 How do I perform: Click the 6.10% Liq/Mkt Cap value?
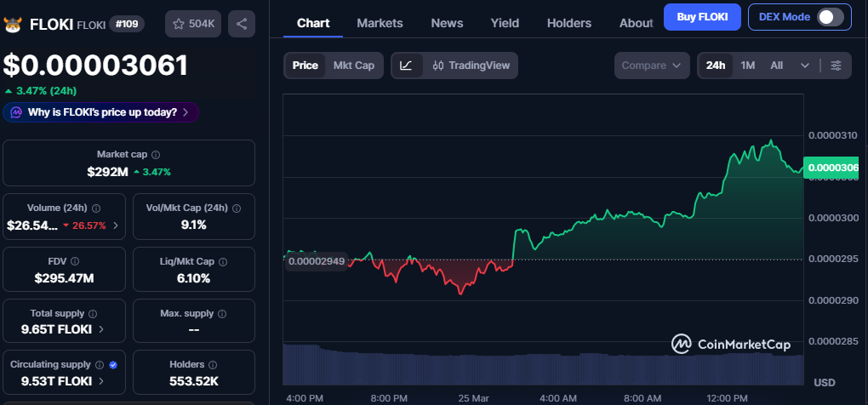click(194, 277)
